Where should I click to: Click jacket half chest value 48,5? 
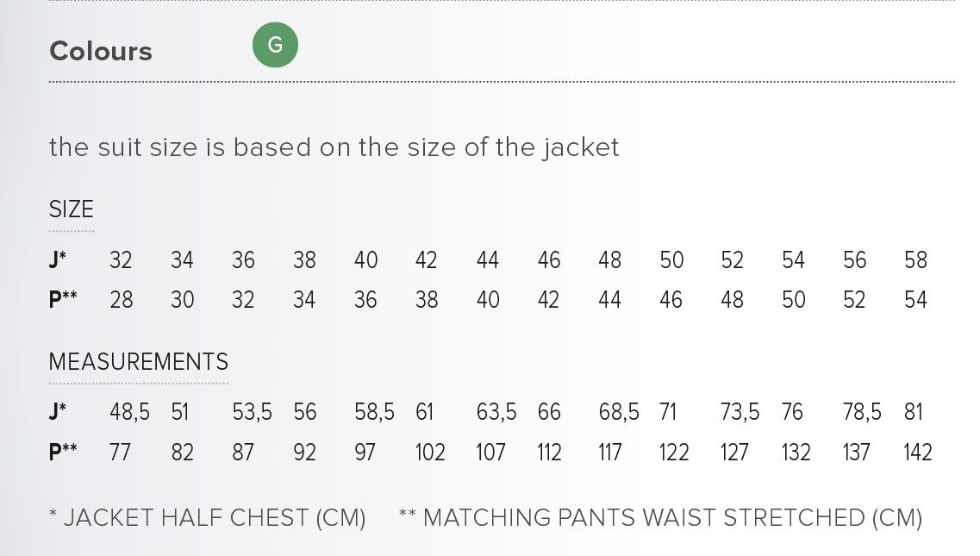coord(129,413)
